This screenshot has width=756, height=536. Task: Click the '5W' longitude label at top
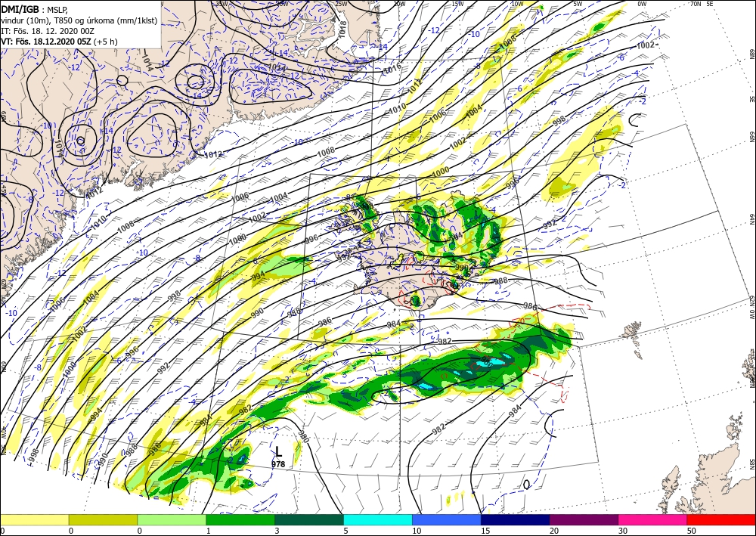(579, 3)
